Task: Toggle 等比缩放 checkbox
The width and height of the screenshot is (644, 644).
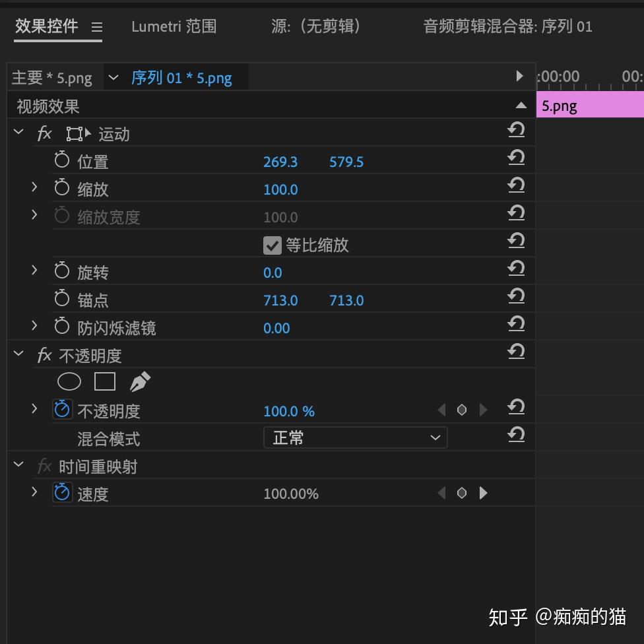Action: click(x=272, y=245)
